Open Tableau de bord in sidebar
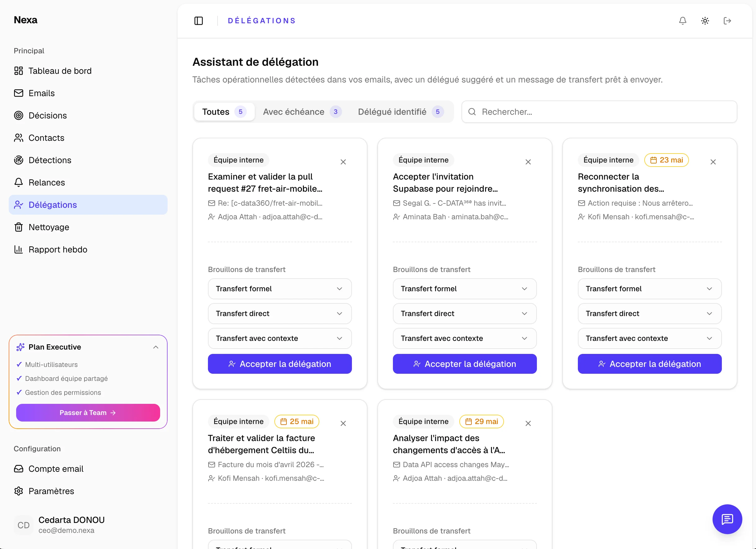This screenshot has width=756, height=549. [88, 71]
